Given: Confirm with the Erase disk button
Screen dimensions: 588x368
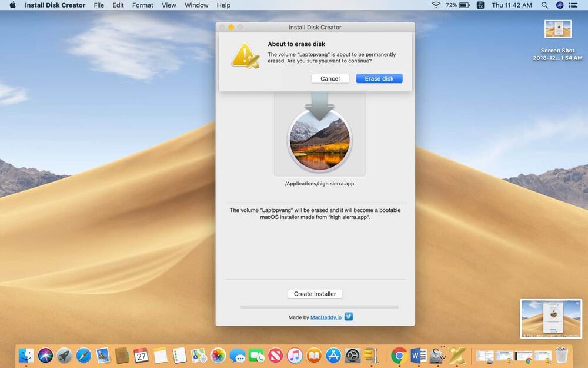Looking at the screenshot, I should point(379,79).
